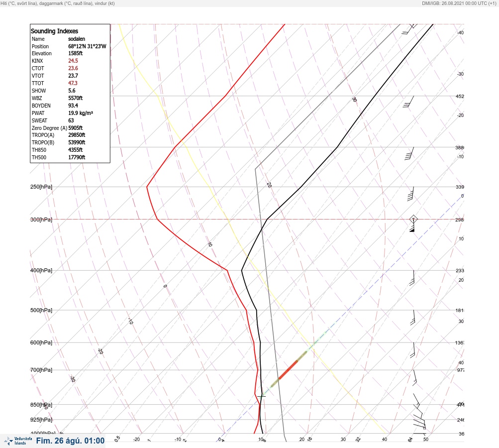This screenshot has height=448, width=499.
Task: Click the CTOT value 23.6
Action: [x=73, y=68]
